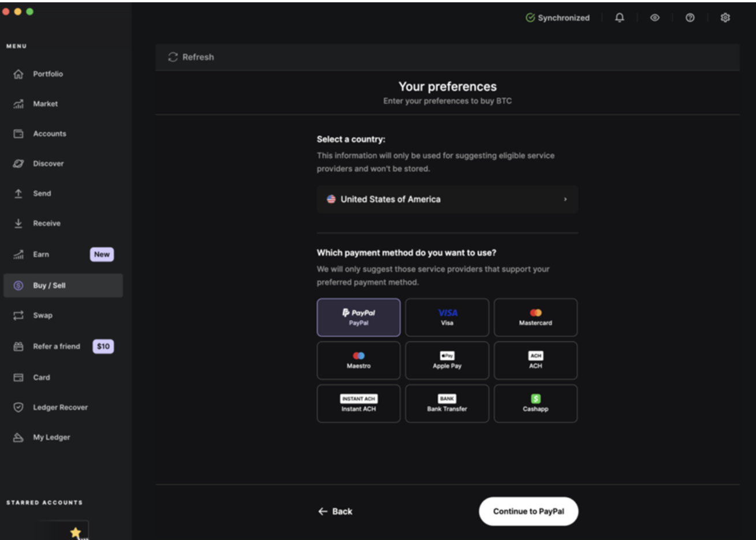Click the Synchronized status indicator

[x=558, y=18]
